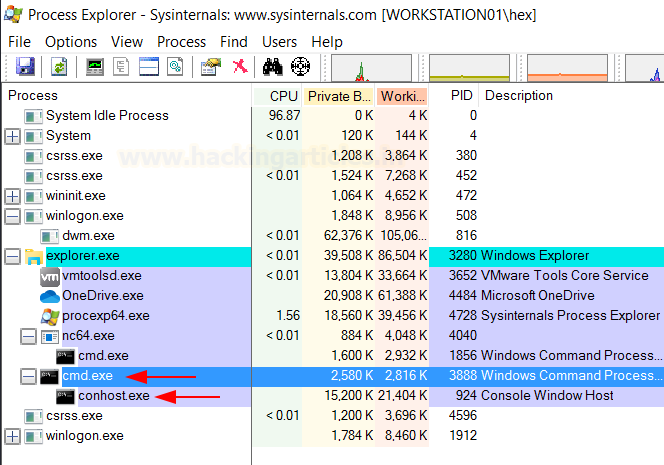Collapse the nc64.exe tree node

tap(28, 336)
